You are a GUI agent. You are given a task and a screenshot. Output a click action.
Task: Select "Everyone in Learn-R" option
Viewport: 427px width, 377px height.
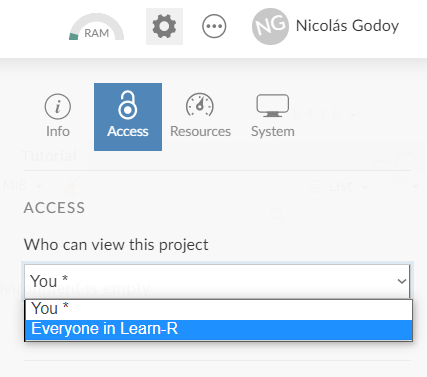pos(219,329)
